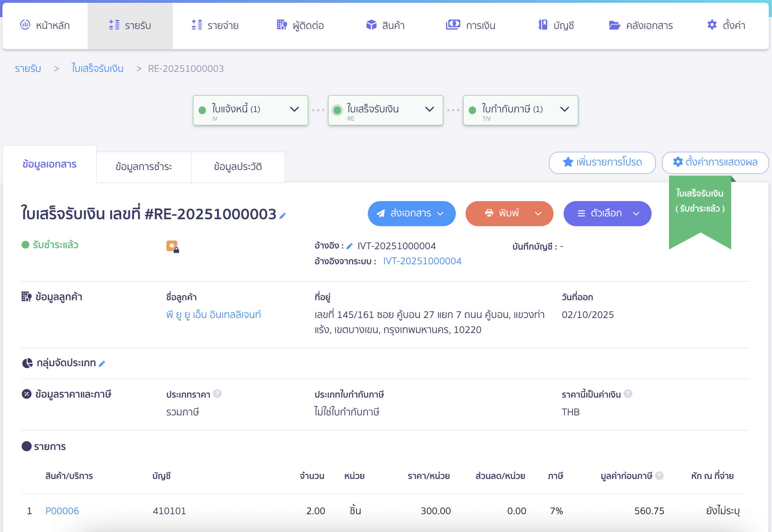Open the พิมพ์ print dropdown arrow
772x532 pixels.
tap(538, 214)
